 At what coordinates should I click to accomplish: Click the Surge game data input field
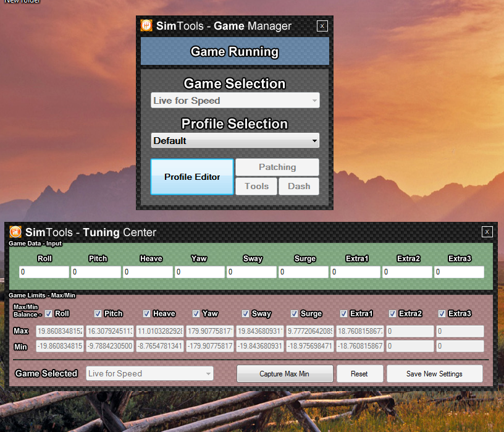(x=303, y=272)
